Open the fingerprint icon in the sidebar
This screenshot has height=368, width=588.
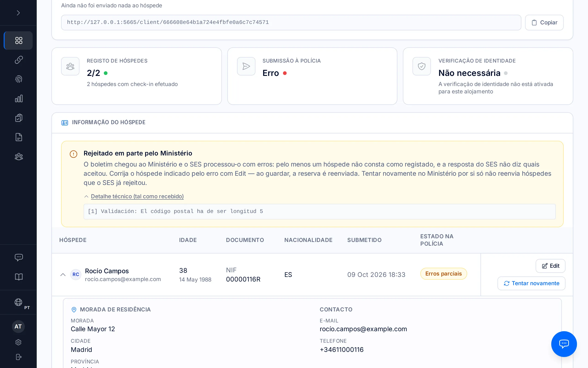pyautogui.click(x=18, y=79)
